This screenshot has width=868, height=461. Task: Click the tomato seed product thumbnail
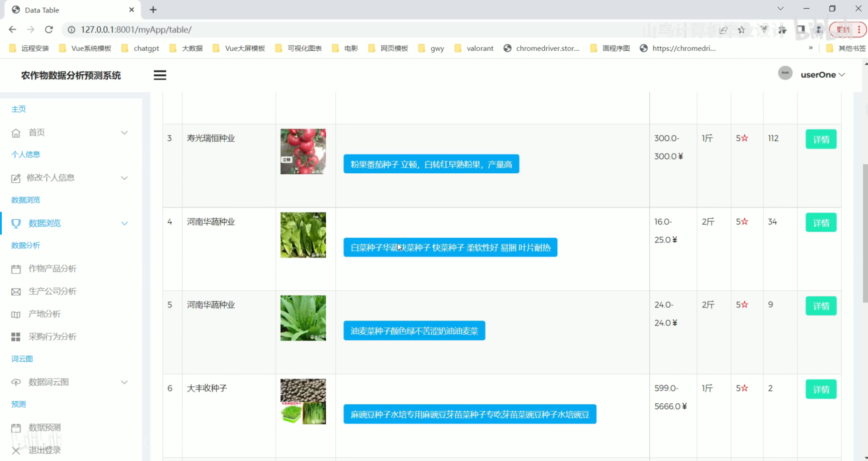(303, 152)
